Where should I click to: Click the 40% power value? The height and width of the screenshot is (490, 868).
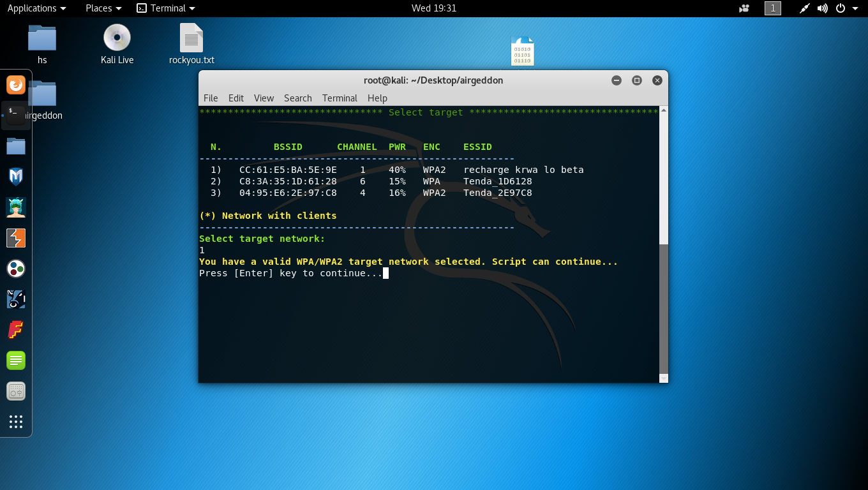coord(397,170)
